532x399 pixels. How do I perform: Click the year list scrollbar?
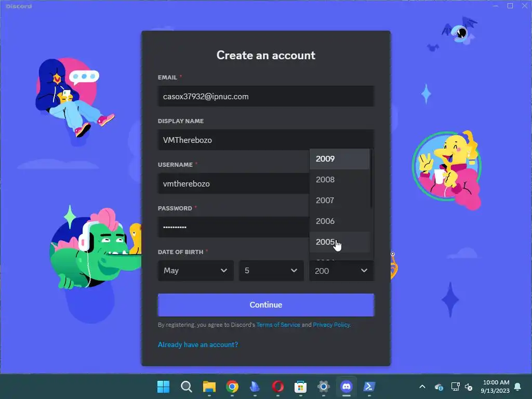pos(371,179)
